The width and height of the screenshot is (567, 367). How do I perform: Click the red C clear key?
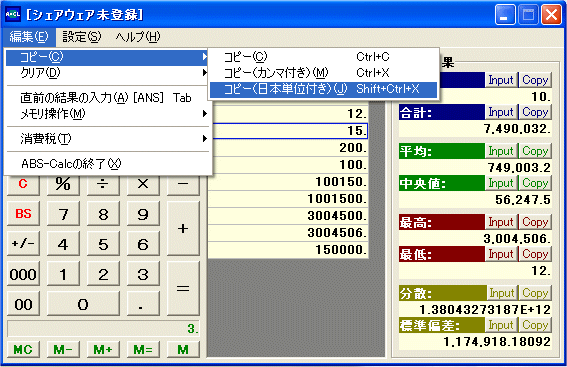(23, 185)
